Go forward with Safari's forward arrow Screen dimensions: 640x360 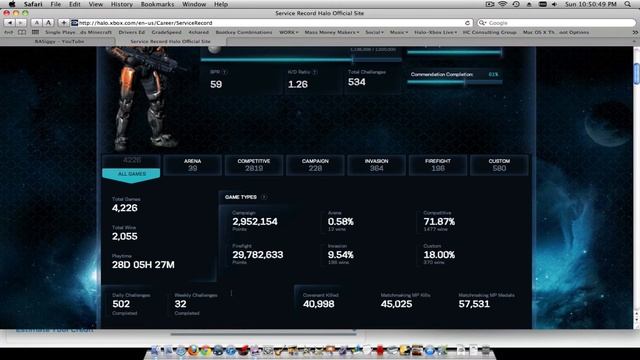click(x=20, y=23)
